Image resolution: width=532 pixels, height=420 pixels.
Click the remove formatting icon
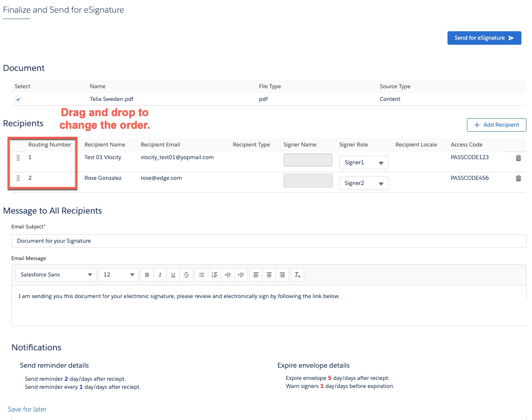click(x=297, y=275)
